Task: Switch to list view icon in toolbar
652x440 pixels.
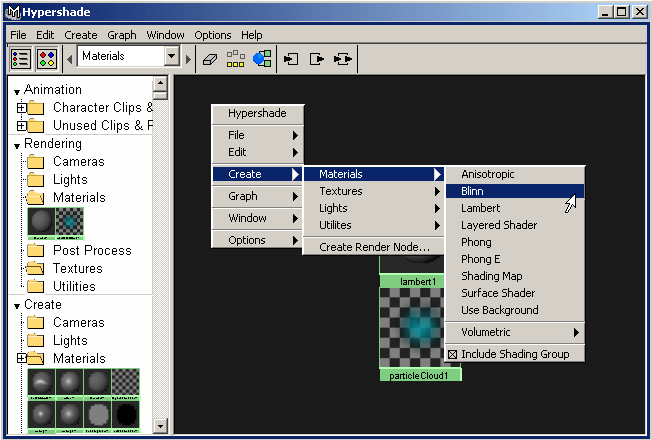Action: tap(20, 59)
